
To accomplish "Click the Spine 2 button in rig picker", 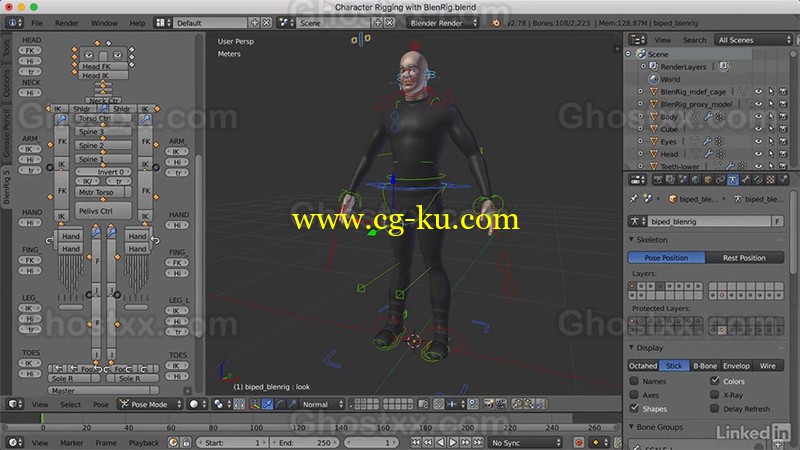I will tap(103, 145).
